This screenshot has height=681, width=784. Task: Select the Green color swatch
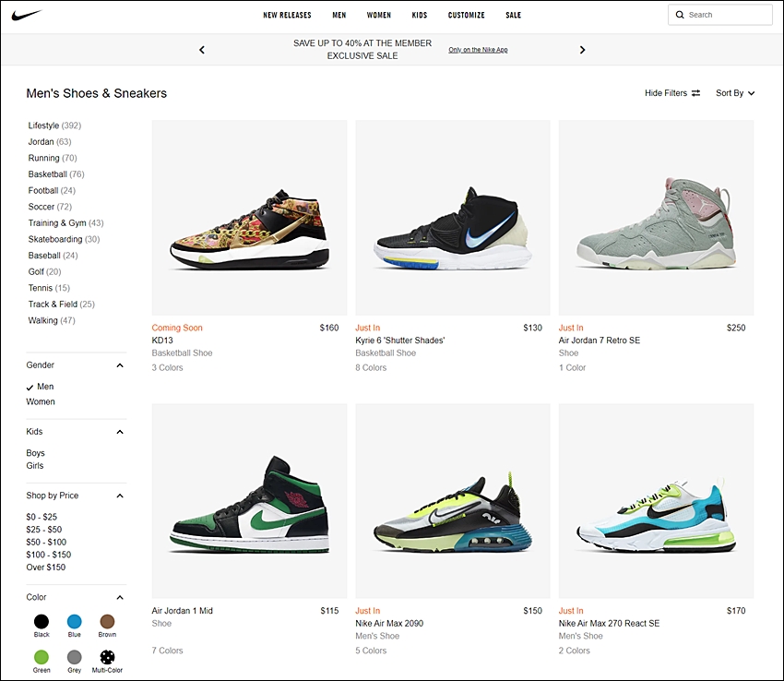click(42, 657)
